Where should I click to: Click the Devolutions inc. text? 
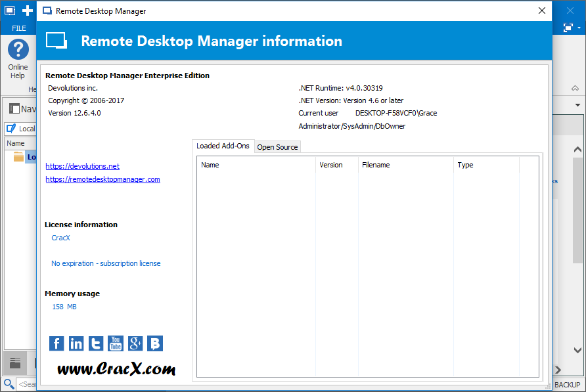click(73, 88)
